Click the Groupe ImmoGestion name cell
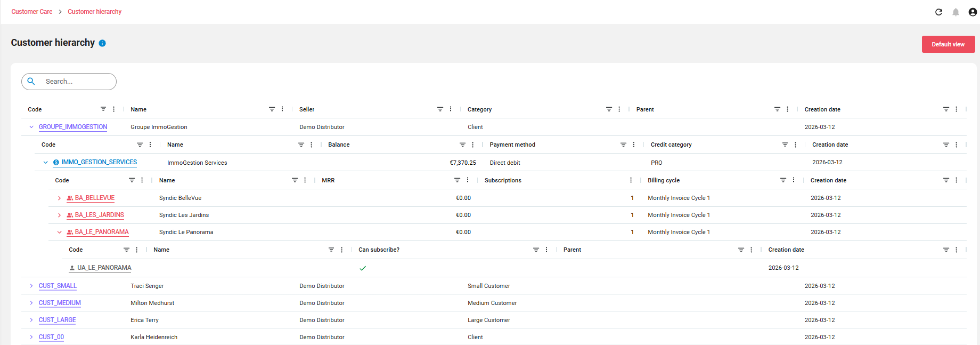 [159, 127]
